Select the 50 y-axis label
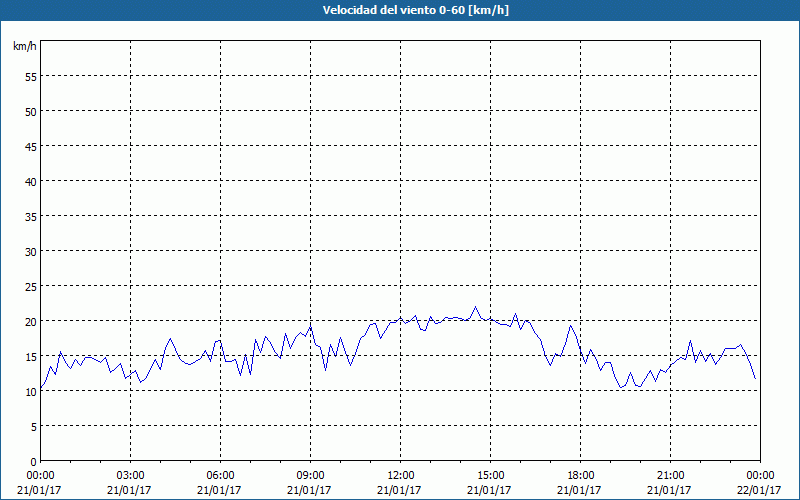Screen dimensions: 800x500 (31, 111)
